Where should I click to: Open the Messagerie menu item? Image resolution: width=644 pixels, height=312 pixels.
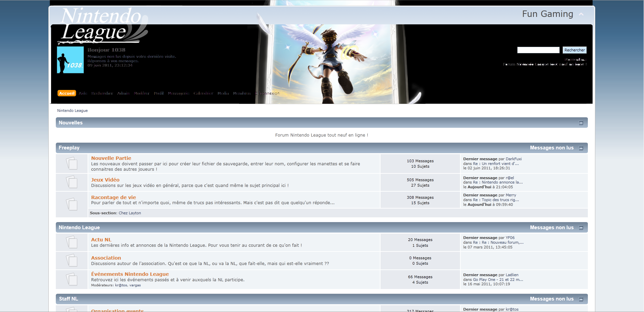pyautogui.click(x=179, y=93)
